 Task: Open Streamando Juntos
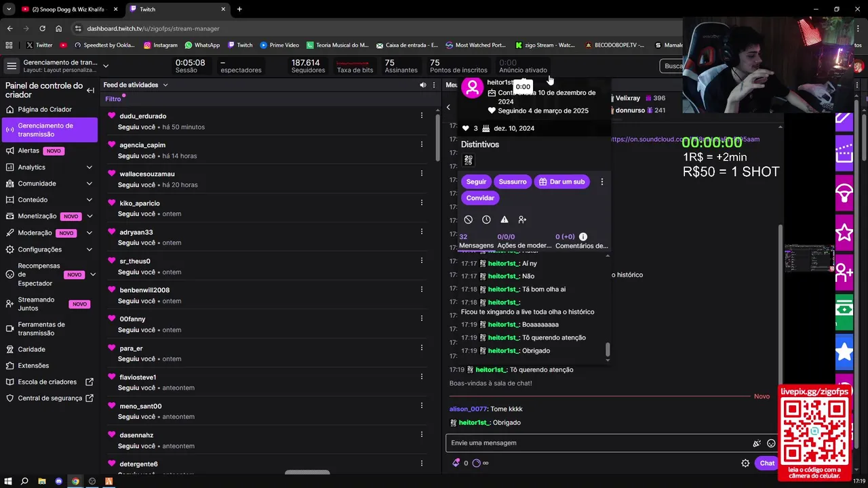point(50,304)
